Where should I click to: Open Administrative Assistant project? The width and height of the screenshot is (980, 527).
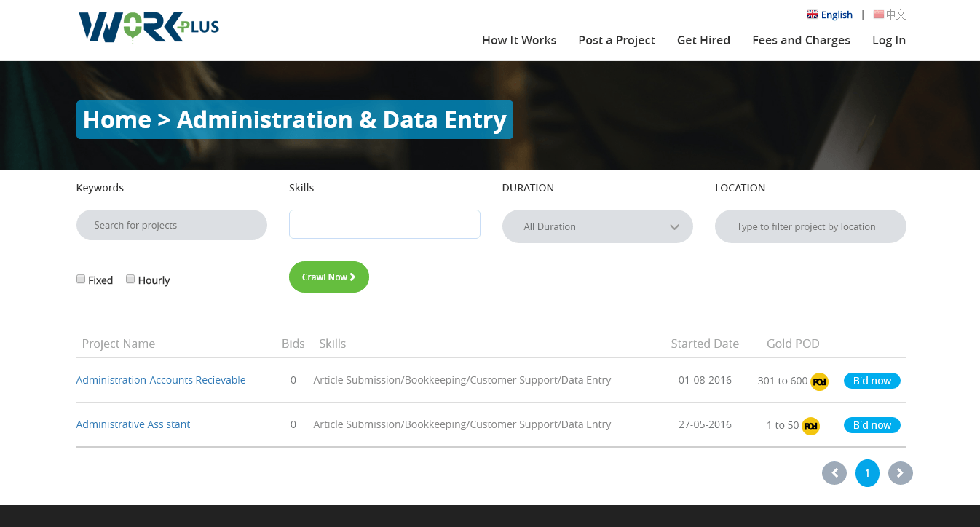pos(133,424)
